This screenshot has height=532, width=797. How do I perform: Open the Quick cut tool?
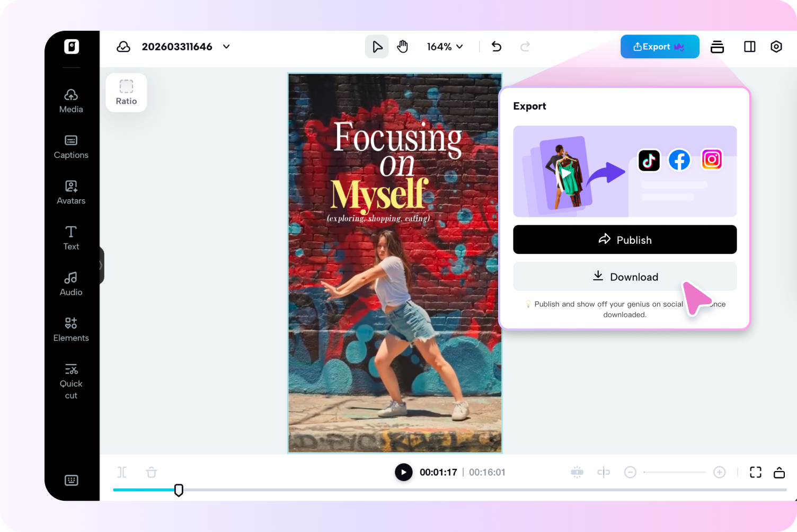point(71,382)
